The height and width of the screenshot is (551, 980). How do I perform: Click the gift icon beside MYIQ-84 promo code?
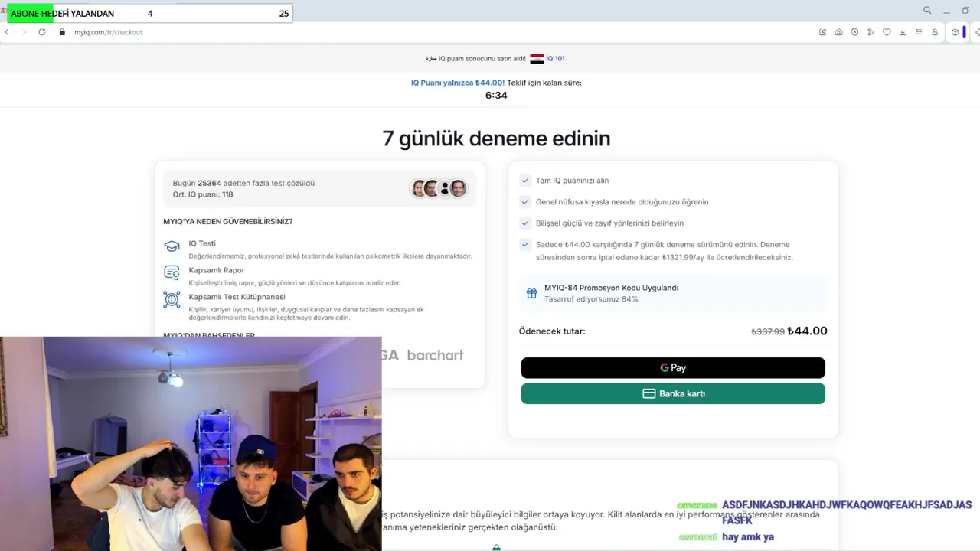coord(531,293)
